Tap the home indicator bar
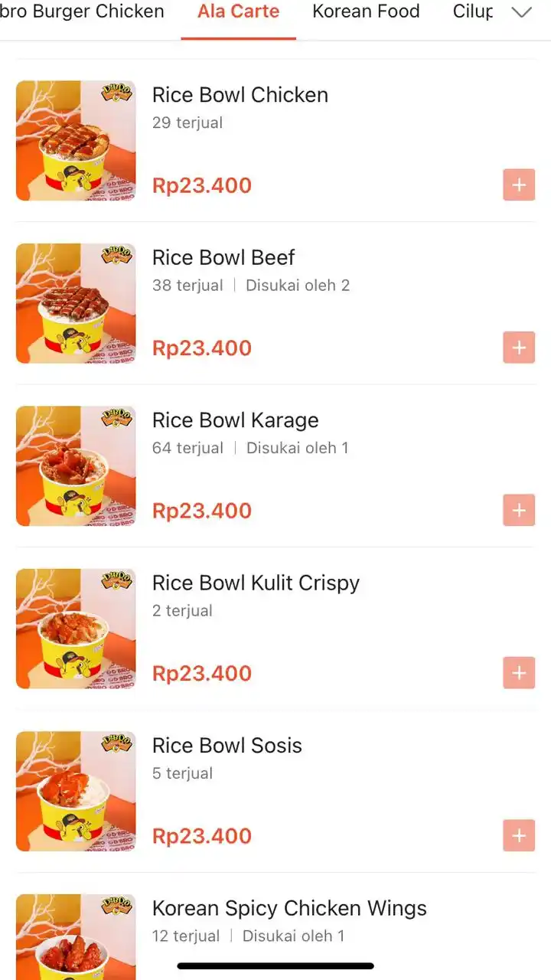This screenshot has width=551, height=980. coord(275,966)
